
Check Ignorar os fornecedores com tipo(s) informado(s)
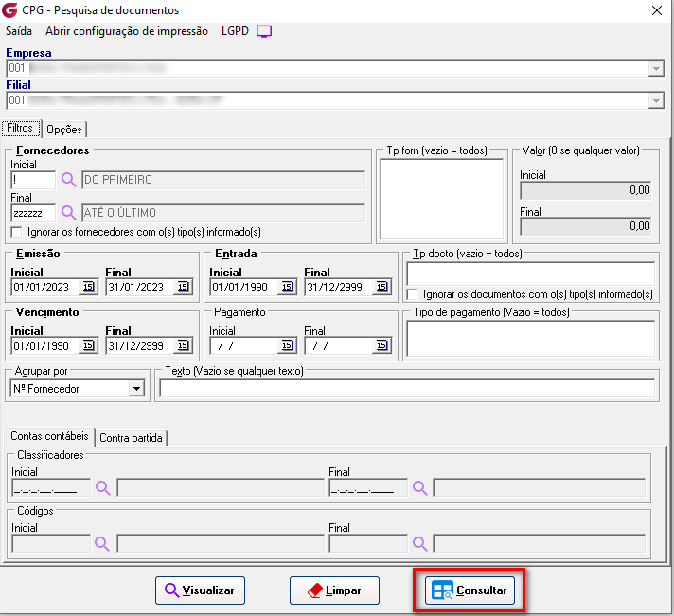coord(17,232)
